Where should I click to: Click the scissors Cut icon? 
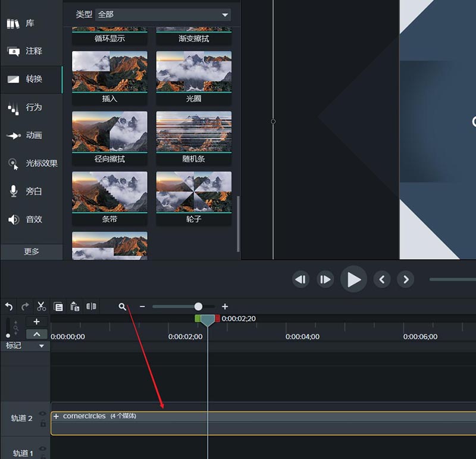[x=41, y=307]
